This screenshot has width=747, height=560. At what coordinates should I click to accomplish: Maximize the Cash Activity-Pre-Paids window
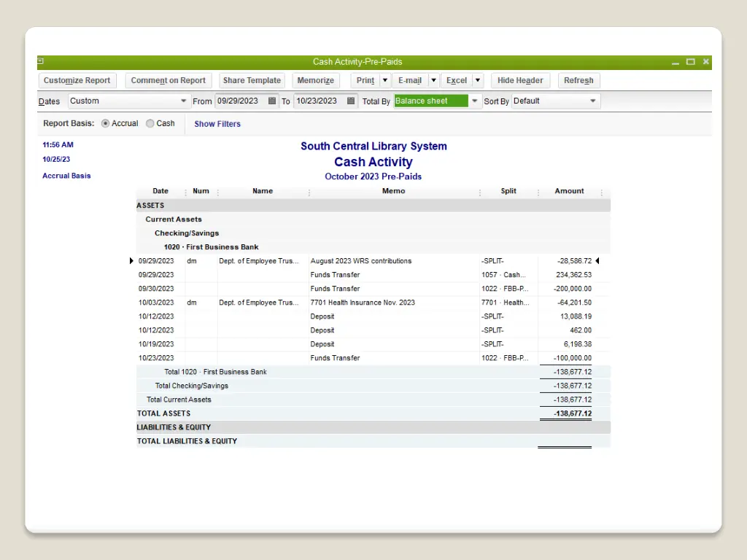[x=691, y=62]
